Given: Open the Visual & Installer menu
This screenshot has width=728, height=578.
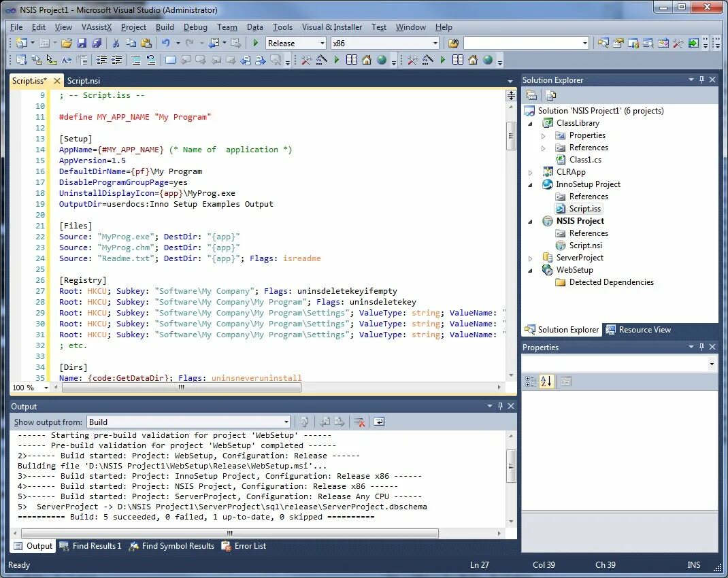Looking at the screenshot, I should coord(332,27).
